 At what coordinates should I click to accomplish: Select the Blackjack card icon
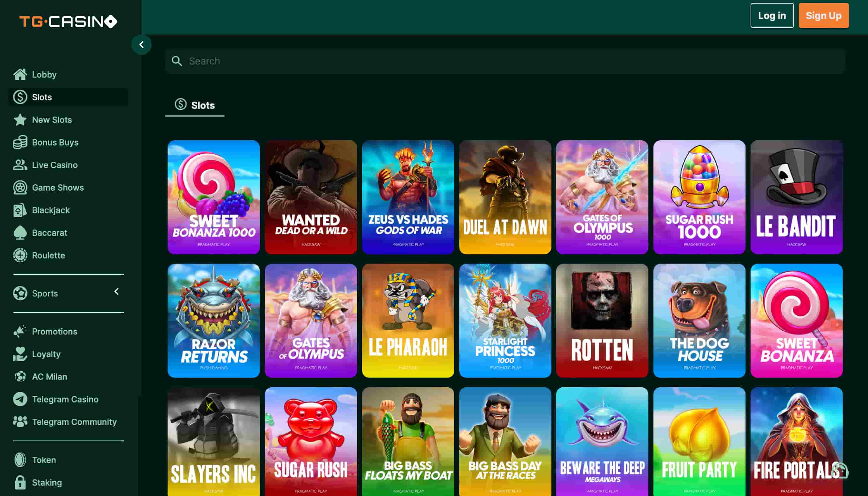tap(21, 210)
